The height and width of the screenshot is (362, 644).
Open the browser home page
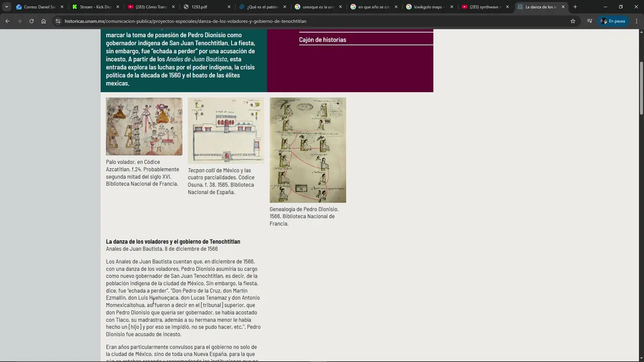click(x=43, y=21)
